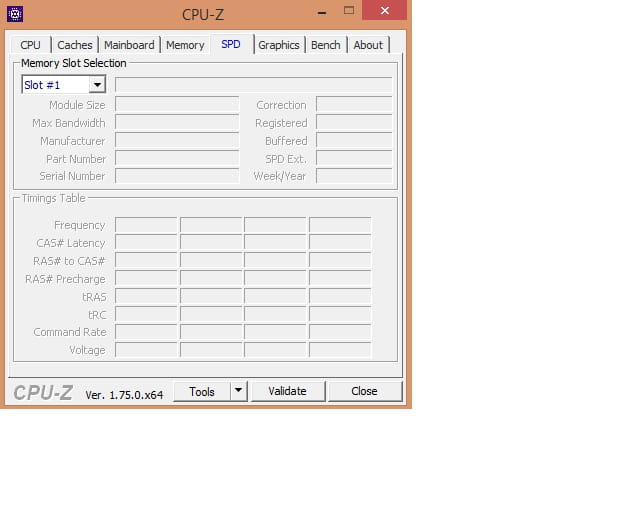Click the Module Size field
Viewport: 640px width, 505px height.
(x=177, y=105)
